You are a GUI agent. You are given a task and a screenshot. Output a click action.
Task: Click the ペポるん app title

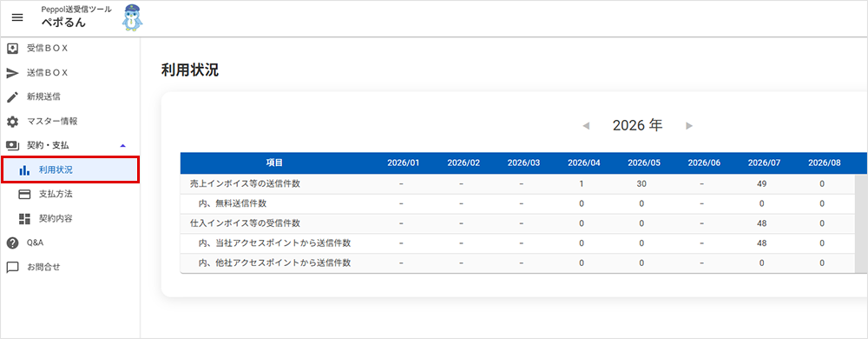pos(63,23)
